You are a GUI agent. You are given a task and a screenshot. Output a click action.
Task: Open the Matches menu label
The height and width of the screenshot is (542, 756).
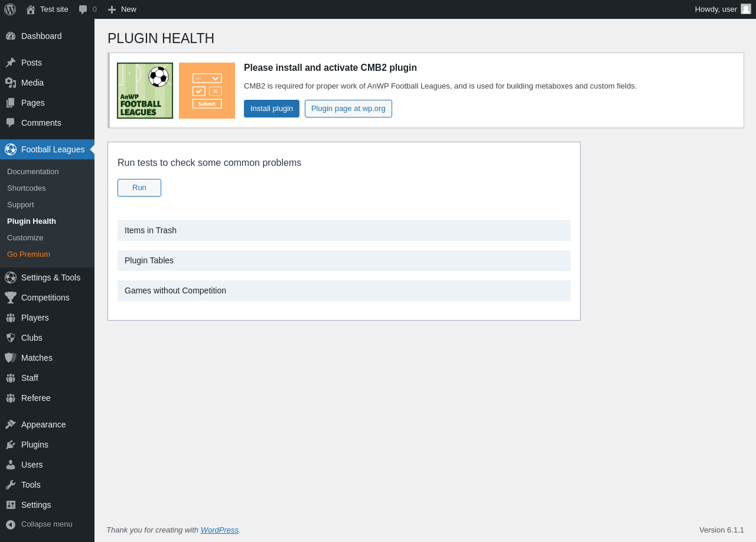click(x=37, y=358)
